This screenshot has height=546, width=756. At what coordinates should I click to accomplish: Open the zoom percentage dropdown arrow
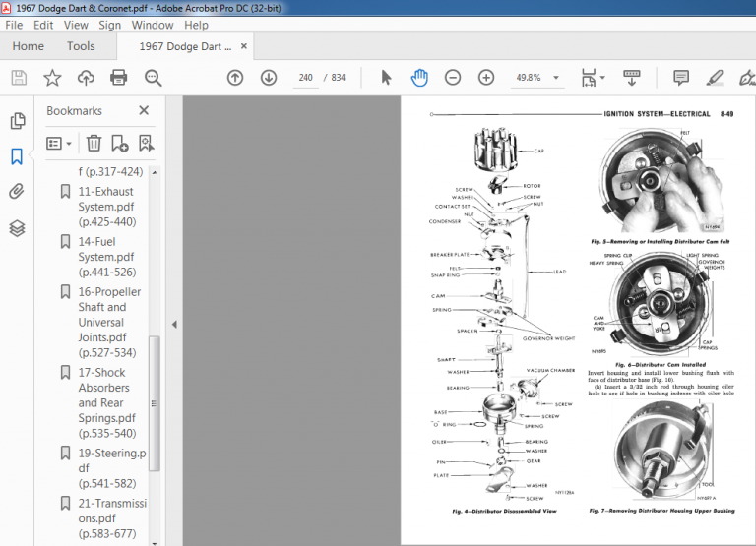(556, 78)
